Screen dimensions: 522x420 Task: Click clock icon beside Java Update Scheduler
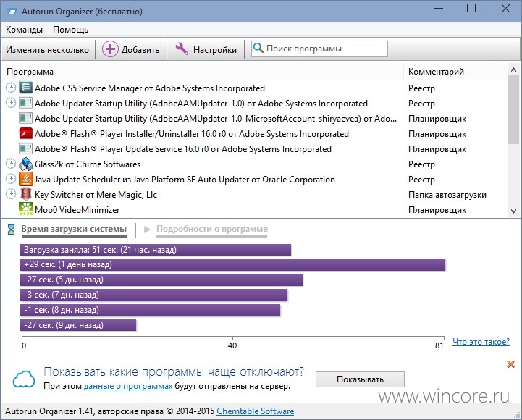[11, 179]
